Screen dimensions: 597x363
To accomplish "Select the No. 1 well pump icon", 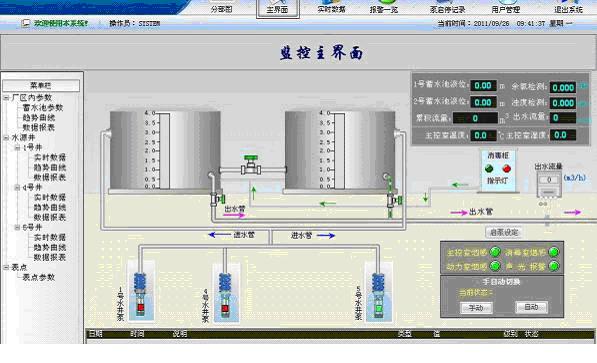I will 140,294.
